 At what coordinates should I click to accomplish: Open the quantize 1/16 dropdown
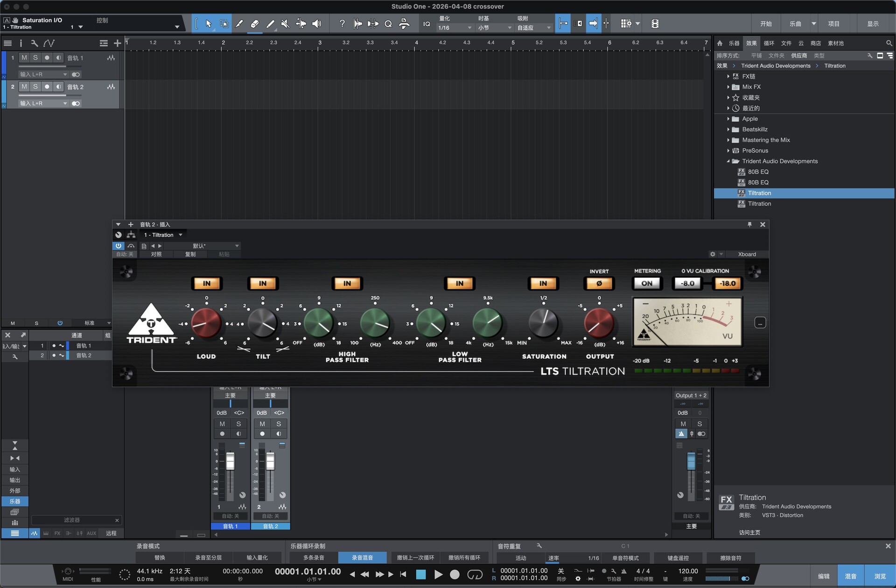[455, 28]
